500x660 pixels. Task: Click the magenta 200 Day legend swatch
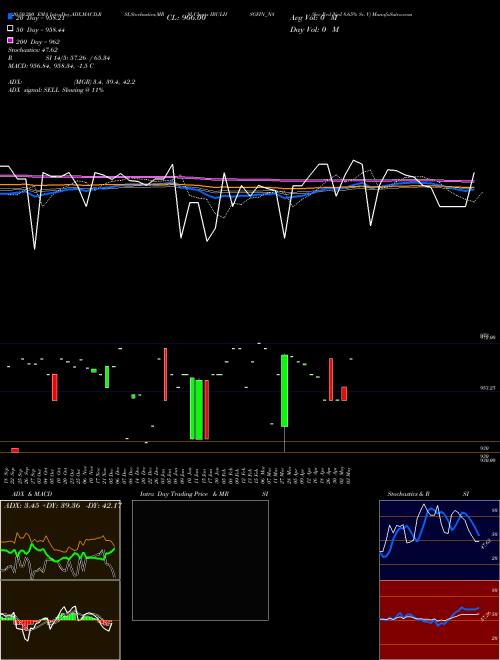10,40
